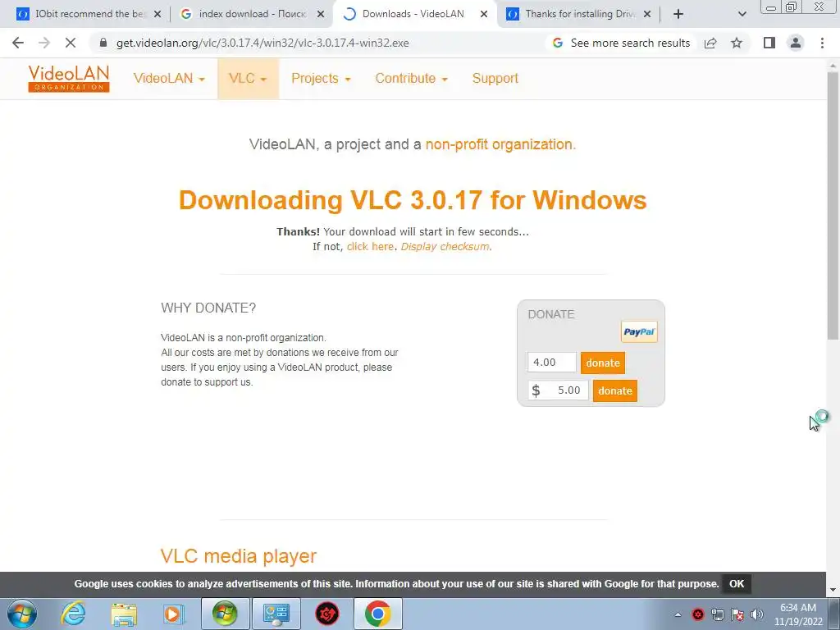Show hidden tray icons arrow
This screenshot has width=840, height=630.
click(x=678, y=614)
